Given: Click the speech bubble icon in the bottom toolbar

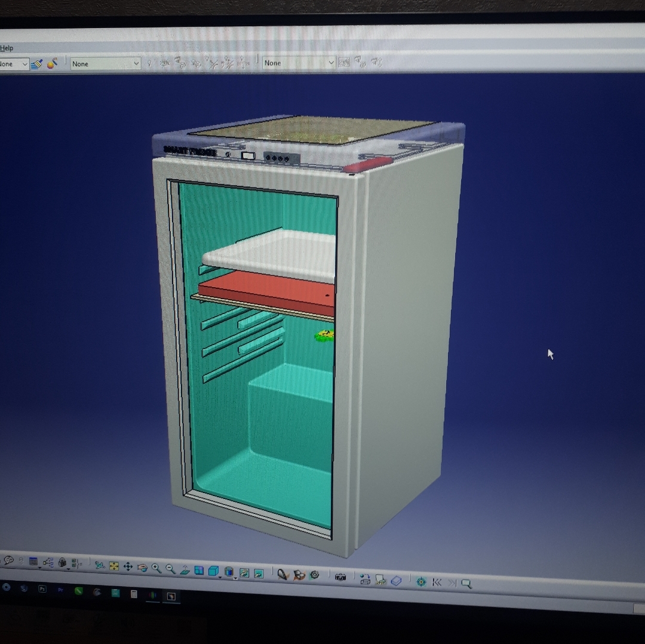Looking at the screenshot, I should click(8, 560).
